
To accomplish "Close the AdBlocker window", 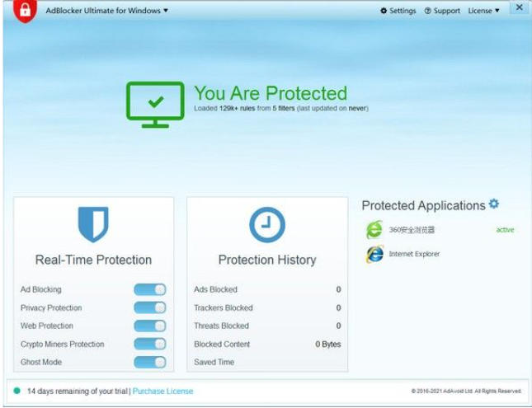I will tap(519, 8).
